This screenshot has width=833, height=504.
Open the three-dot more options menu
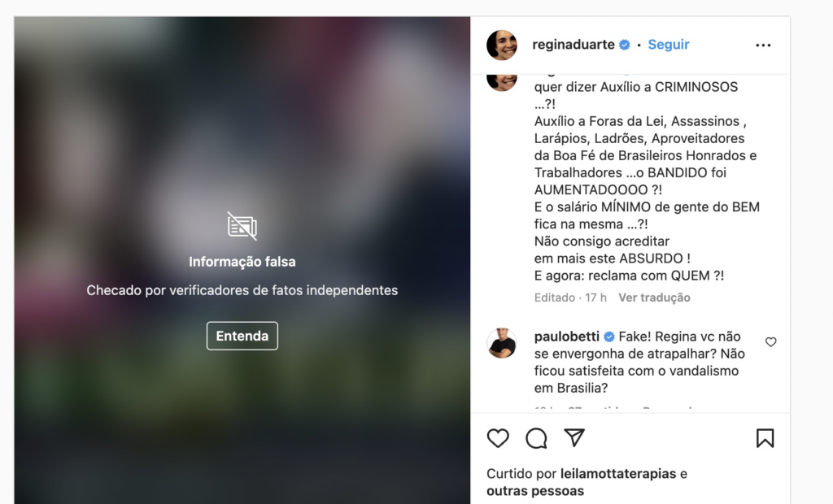(763, 46)
